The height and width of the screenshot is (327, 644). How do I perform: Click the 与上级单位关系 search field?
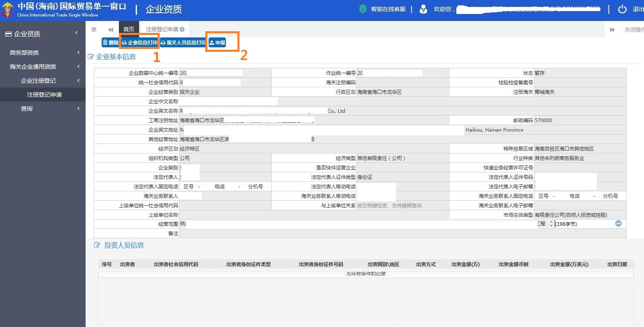[402, 206]
